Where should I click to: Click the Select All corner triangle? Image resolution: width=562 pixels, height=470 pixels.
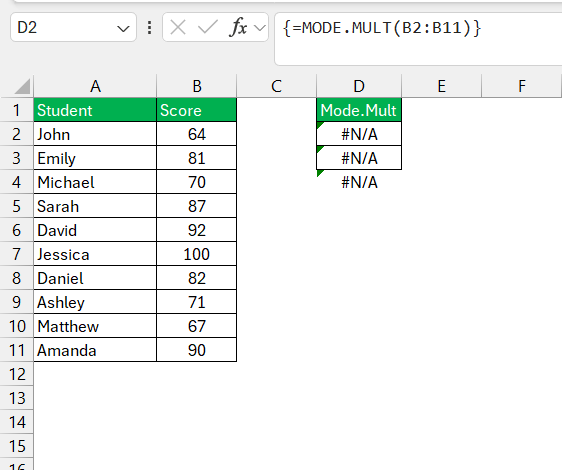(22, 86)
